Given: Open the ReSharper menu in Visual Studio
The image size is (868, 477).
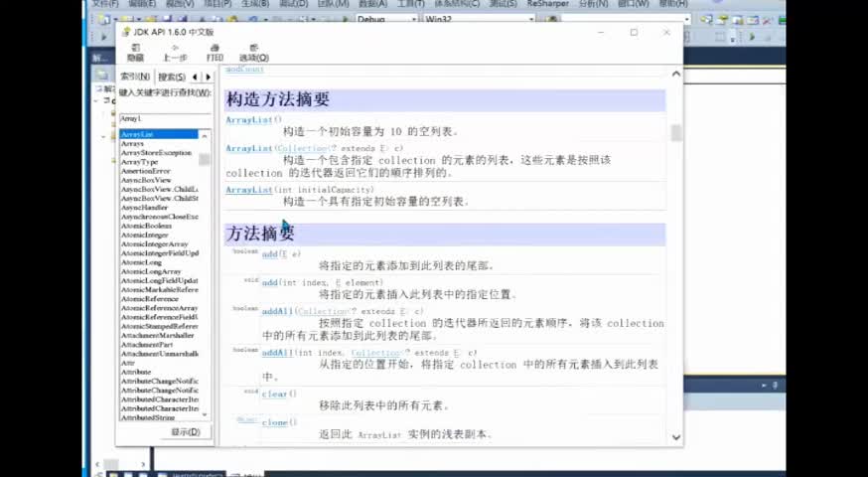Looking at the screenshot, I should coord(547,4).
